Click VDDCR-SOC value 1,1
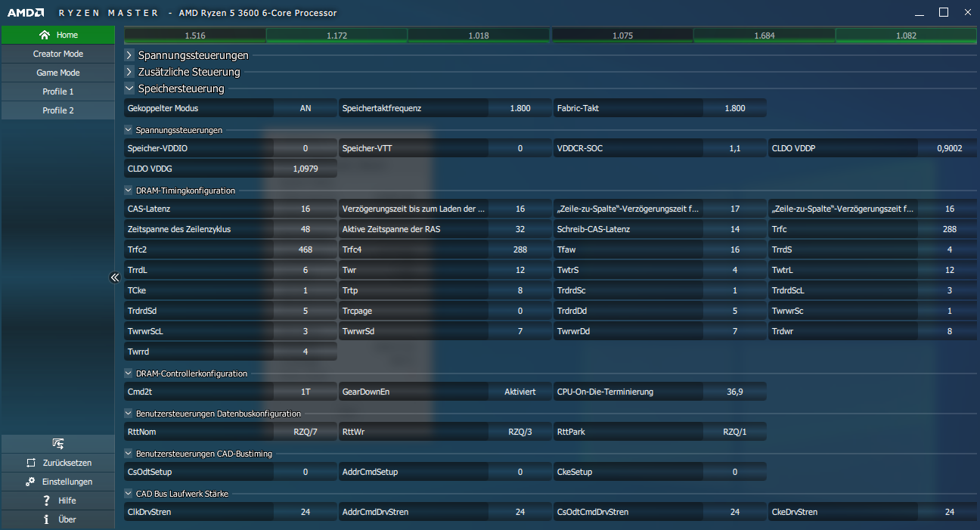This screenshot has width=980, height=530. 735,148
